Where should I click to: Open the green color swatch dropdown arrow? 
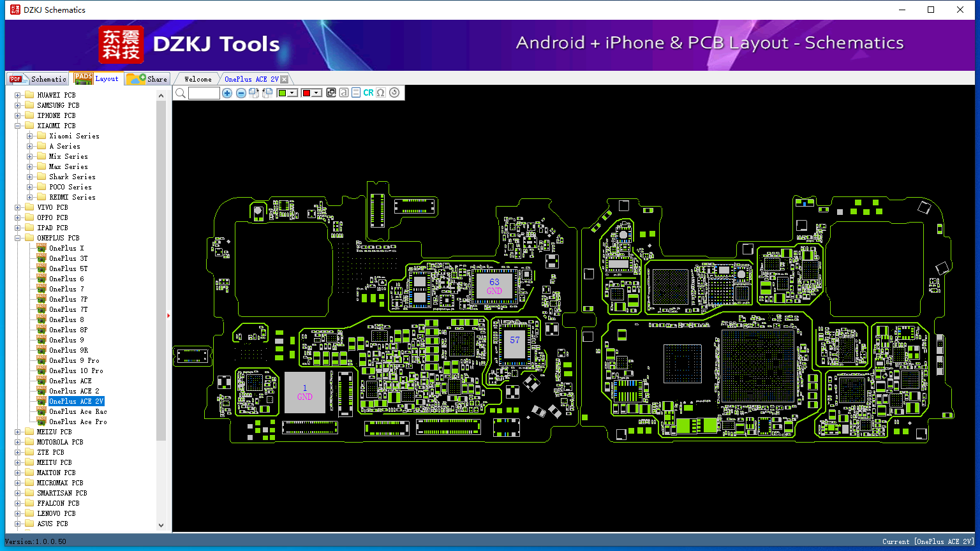click(292, 93)
